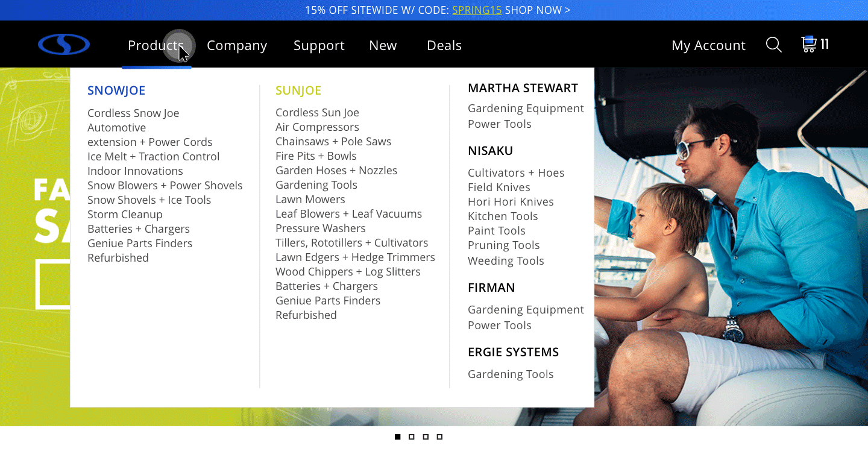The height and width of the screenshot is (463, 868).
Task: Open Refurbished under Snowjoe
Action: pyautogui.click(x=118, y=258)
